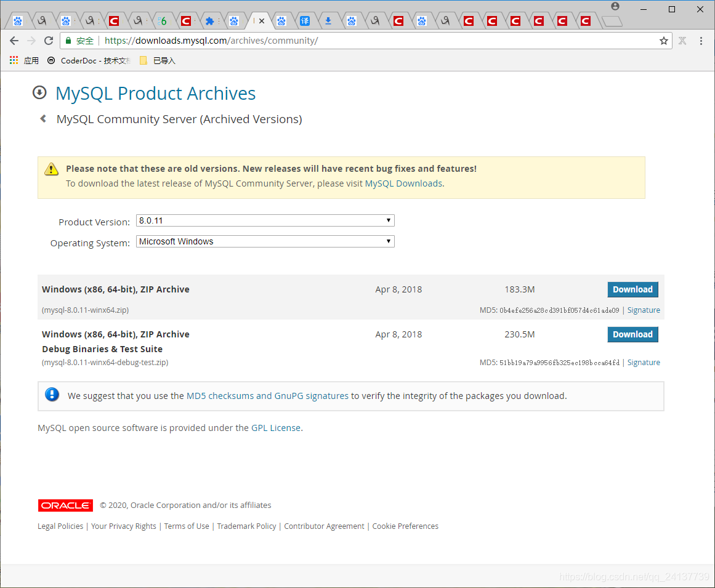The image size is (715, 588).
Task: Open the Operating System Microsoft Windows dropdown
Action: pyautogui.click(x=265, y=241)
